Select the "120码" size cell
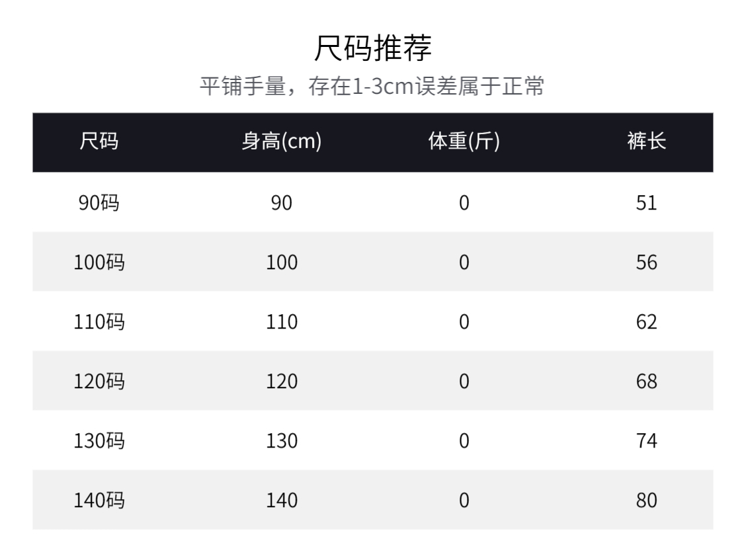744x560 pixels. [99, 381]
